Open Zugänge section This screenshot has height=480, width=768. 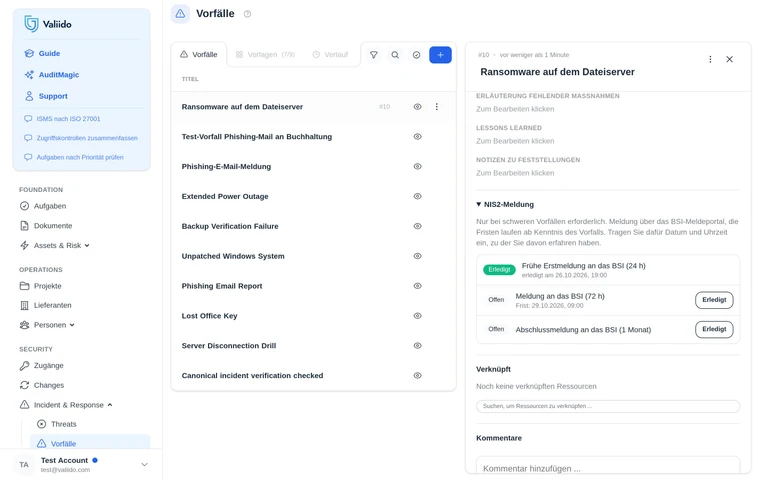[x=41, y=365]
